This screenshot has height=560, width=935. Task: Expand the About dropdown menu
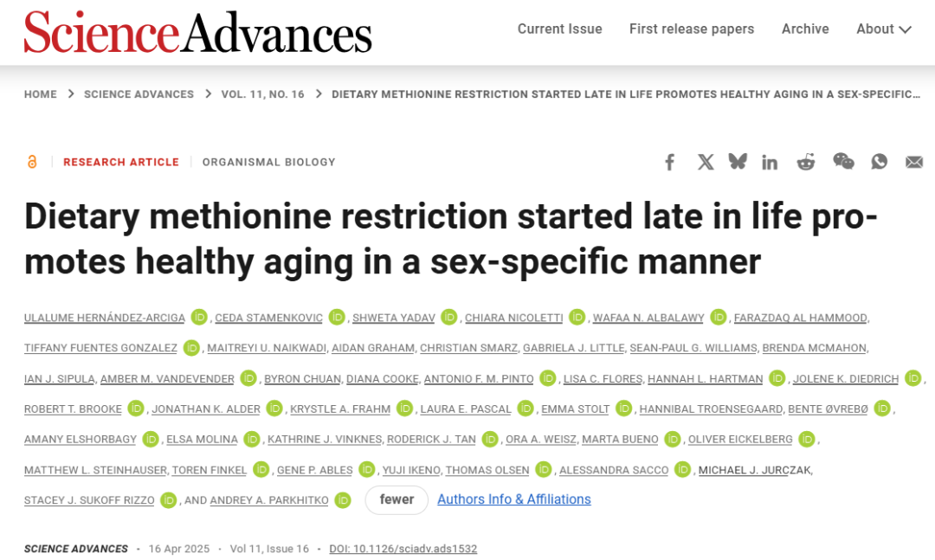pos(883,29)
